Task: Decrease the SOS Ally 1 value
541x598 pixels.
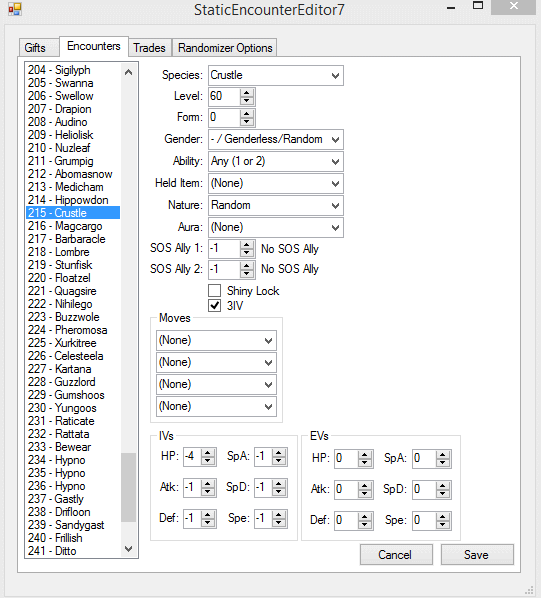Action: coord(247,253)
